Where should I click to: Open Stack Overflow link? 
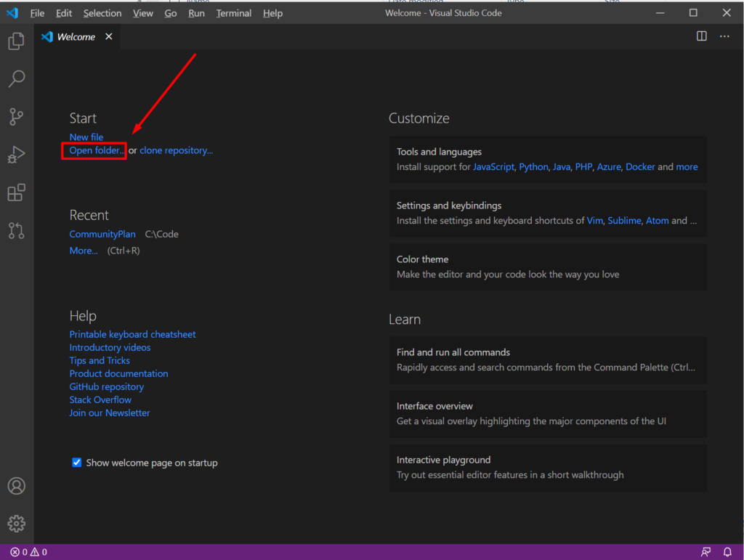pos(100,399)
